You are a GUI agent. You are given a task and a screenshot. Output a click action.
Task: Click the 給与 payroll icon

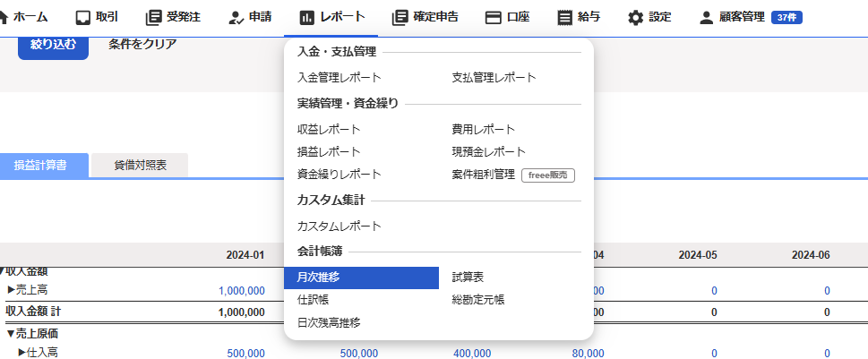pyautogui.click(x=564, y=17)
